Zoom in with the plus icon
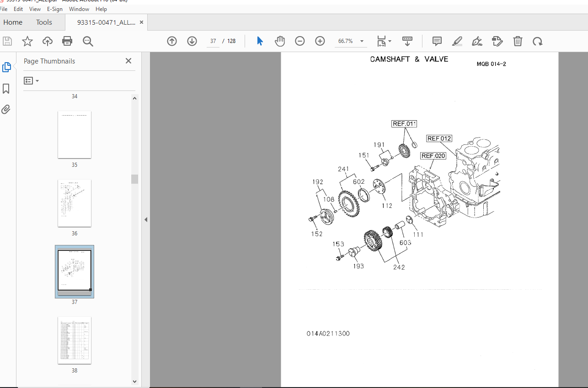Image resolution: width=588 pixels, height=388 pixels. click(x=320, y=41)
